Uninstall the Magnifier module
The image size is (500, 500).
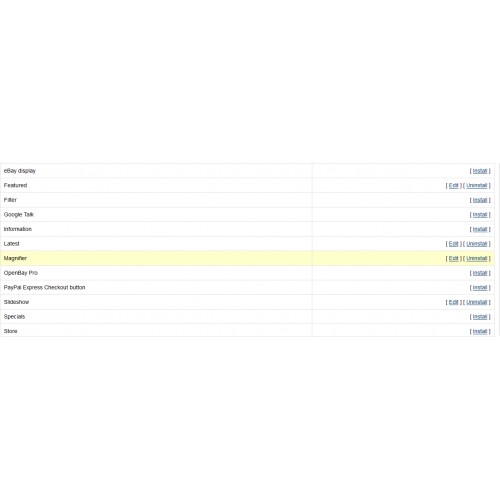[x=477, y=258]
